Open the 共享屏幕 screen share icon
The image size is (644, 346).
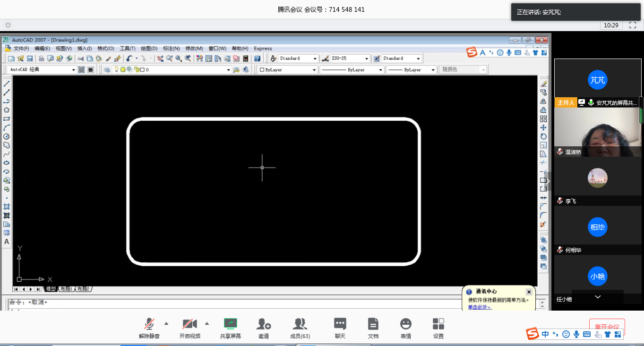click(x=230, y=324)
